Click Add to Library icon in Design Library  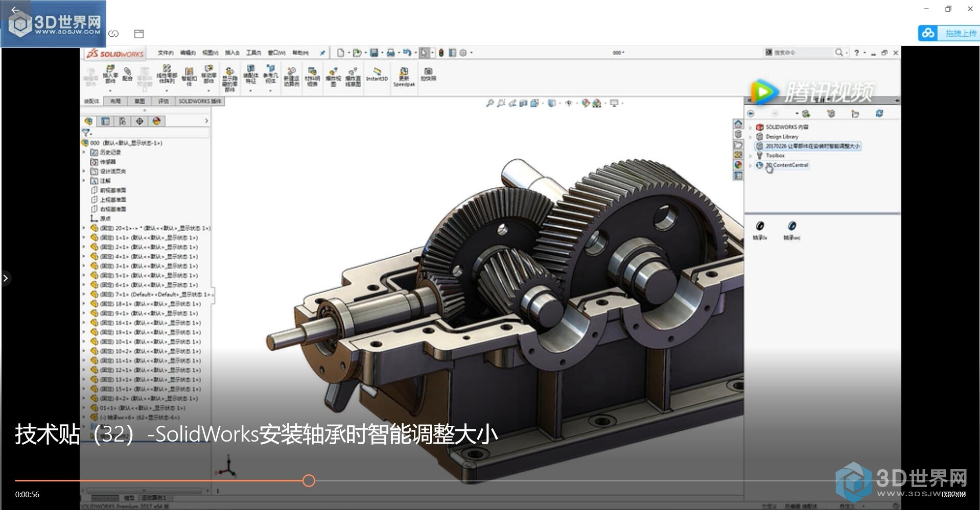(x=806, y=113)
